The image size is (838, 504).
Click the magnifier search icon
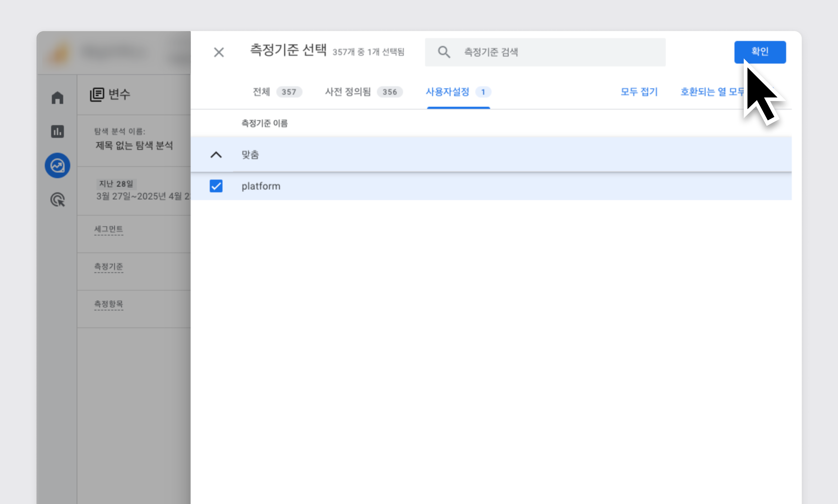[x=444, y=52]
